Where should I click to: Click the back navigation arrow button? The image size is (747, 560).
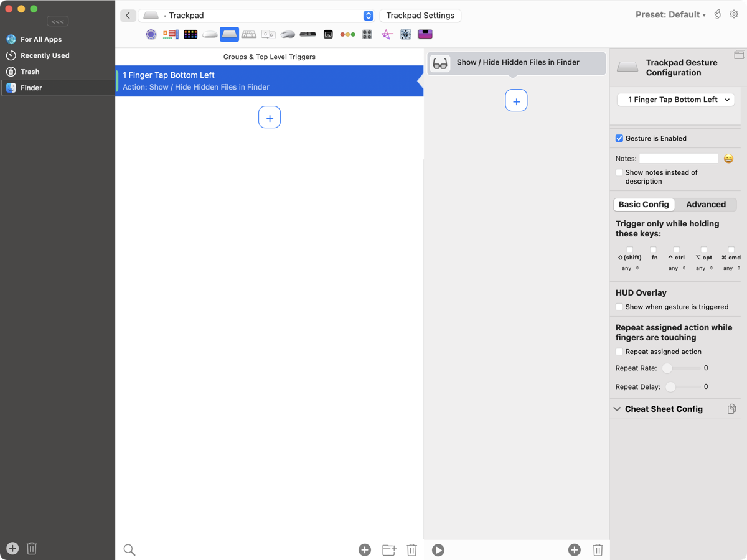pyautogui.click(x=128, y=15)
